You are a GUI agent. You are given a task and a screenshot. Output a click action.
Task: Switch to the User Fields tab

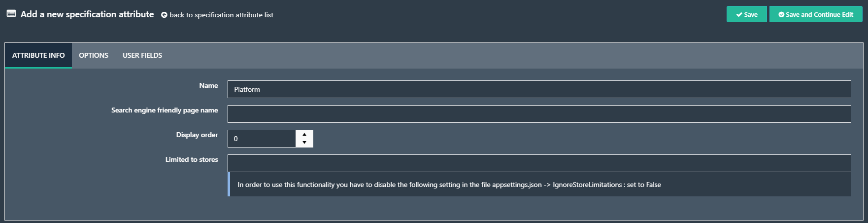[x=142, y=55]
